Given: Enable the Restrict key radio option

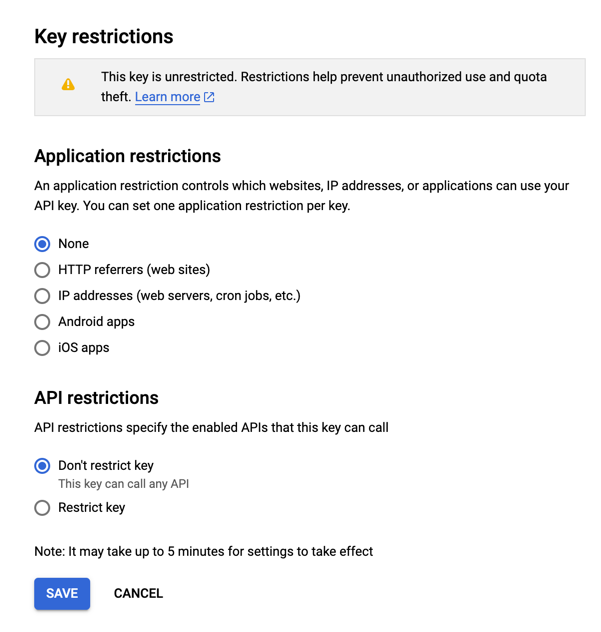Looking at the screenshot, I should 42,508.
